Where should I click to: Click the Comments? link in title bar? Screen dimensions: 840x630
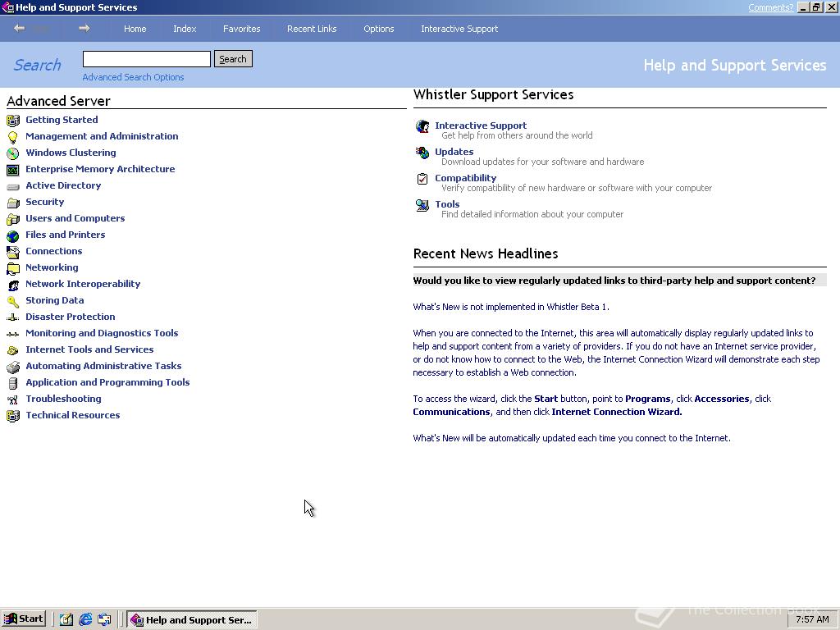coord(771,7)
